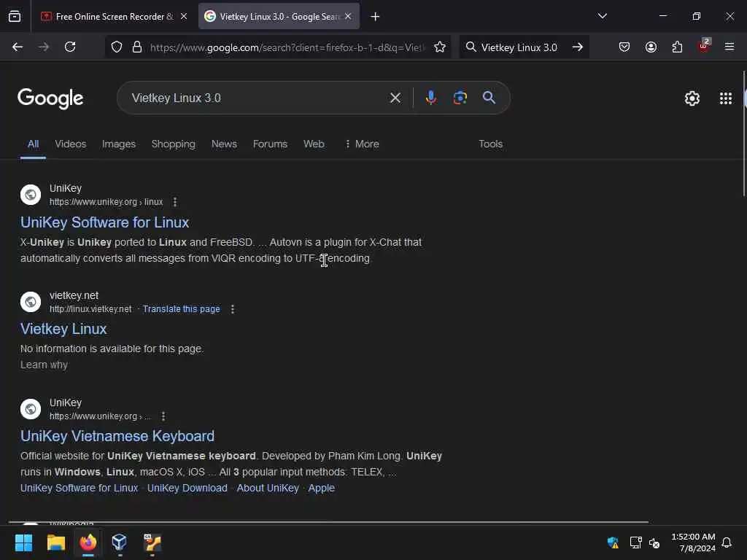Switch to Shopping results tab

pos(174,144)
